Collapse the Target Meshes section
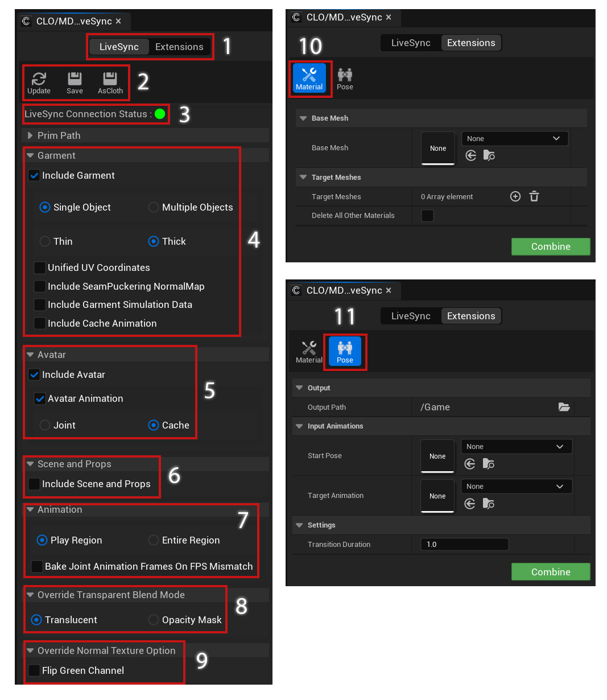The image size is (607, 700). (x=303, y=177)
